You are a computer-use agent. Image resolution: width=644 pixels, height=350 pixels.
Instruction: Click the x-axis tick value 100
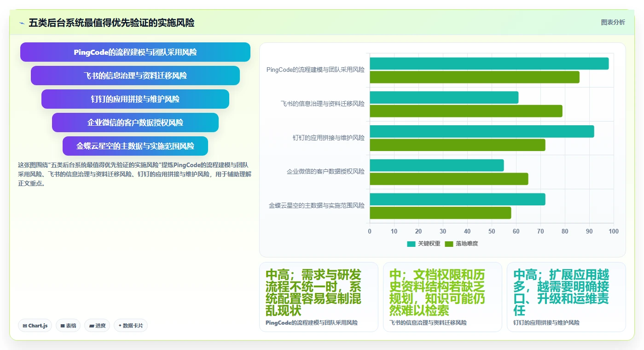tap(614, 231)
